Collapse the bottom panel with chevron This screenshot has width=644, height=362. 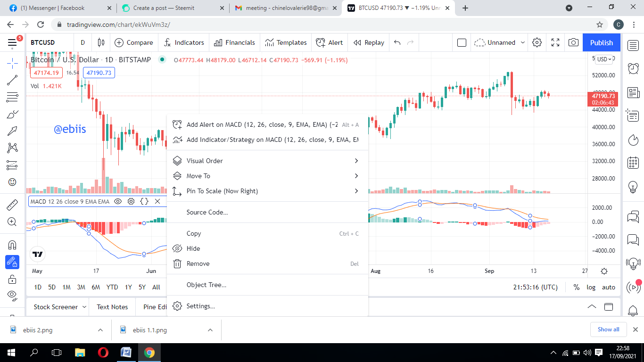[x=591, y=307]
